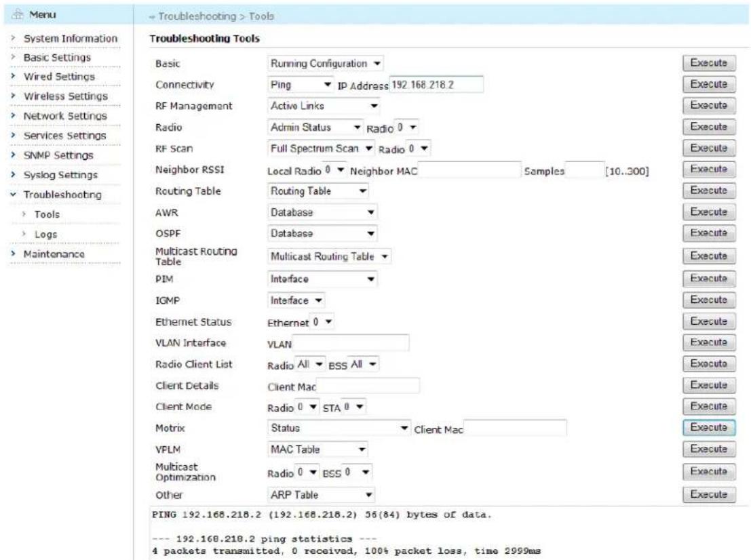
Task: Collapse the Troubleshooting menu section
Action: click(62, 195)
